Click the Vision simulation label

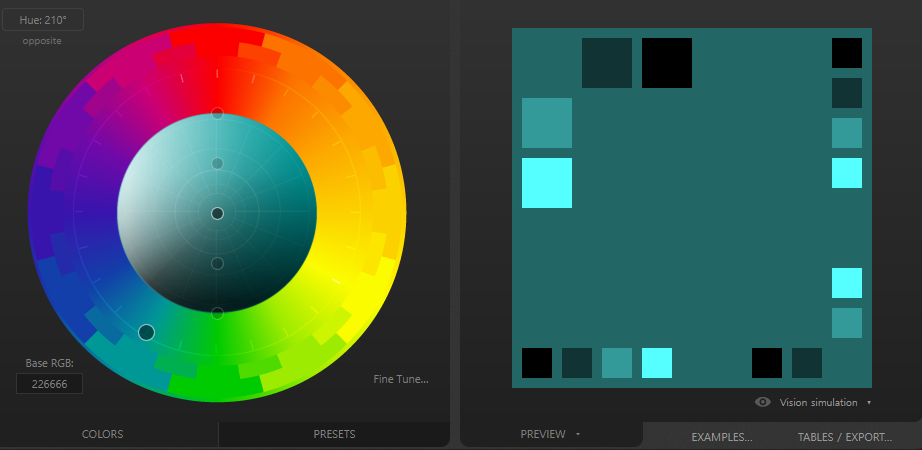pos(819,402)
